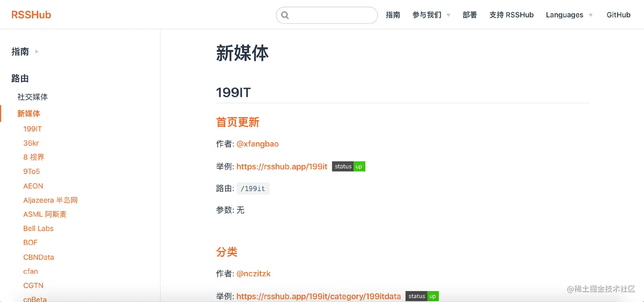Jump to cfan in the sidebar
Image resolution: width=644 pixels, height=302 pixels.
[x=30, y=271]
